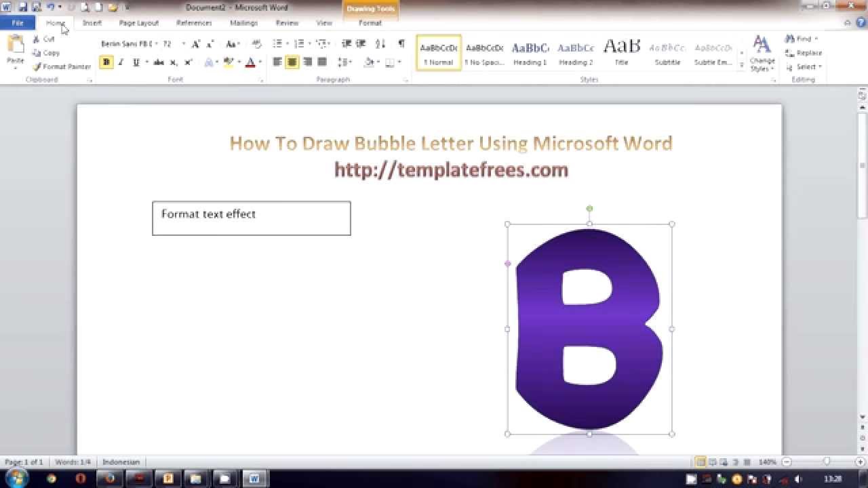
Task: Select the Format Painter tool
Action: pyautogui.click(x=61, y=66)
